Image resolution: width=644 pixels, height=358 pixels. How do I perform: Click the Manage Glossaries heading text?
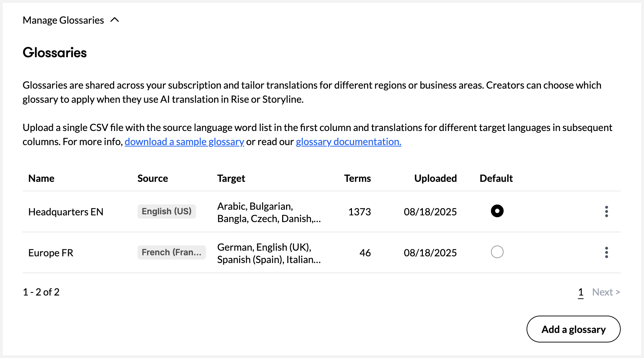[x=63, y=20]
